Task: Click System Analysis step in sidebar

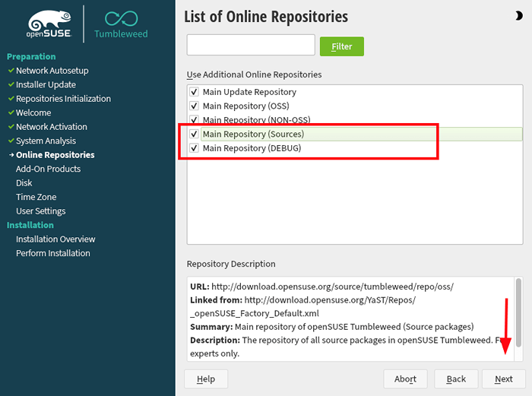Action: click(x=46, y=141)
